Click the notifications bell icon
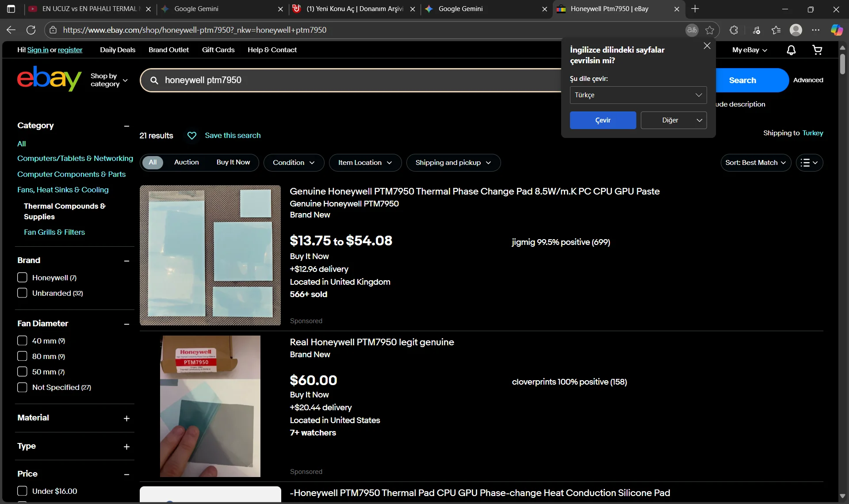Image resolution: width=849 pixels, height=504 pixels. tap(791, 50)
